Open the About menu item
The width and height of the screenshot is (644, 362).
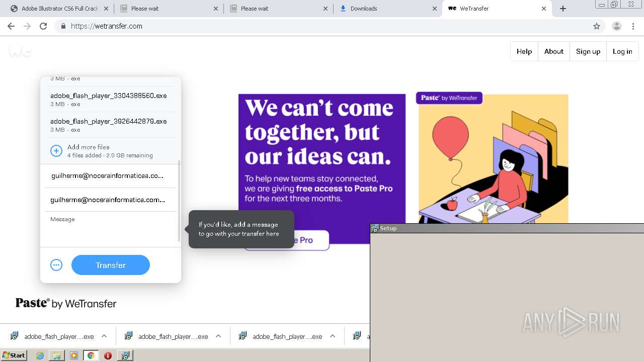pyautogui.click(x=554, y=51)
